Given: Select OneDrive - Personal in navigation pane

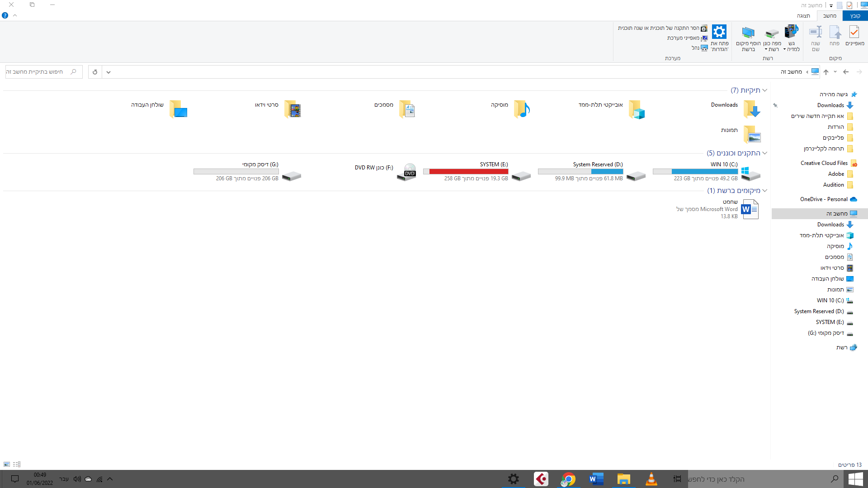Looking at the screenshot, I should click(x=824, y=199).
